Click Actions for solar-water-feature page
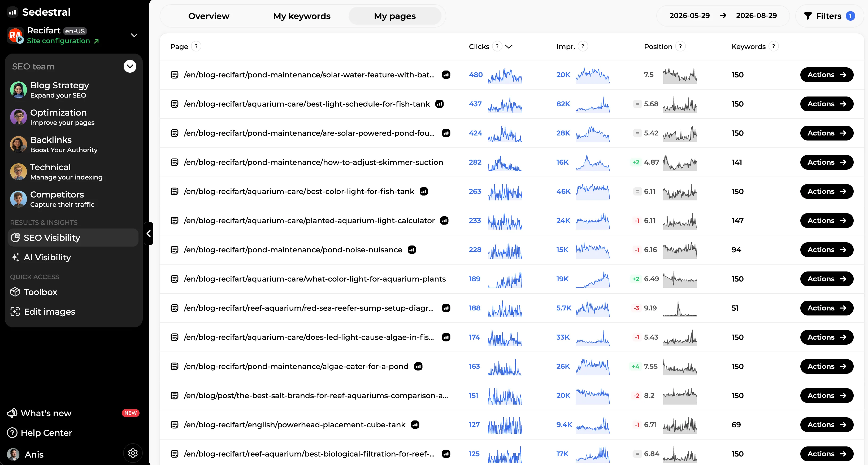868x465 pixels. coord(827,75)
